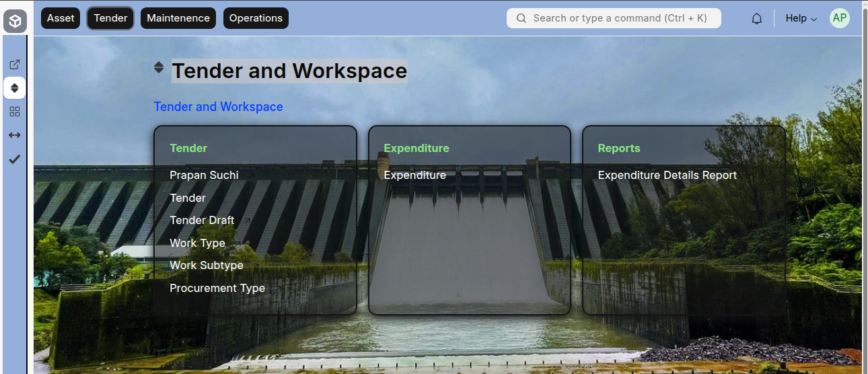Image resolution: width=868 pixels, height=374 pixels.
Task: Switch to the Asset module tab
Action: coord(61,18)
